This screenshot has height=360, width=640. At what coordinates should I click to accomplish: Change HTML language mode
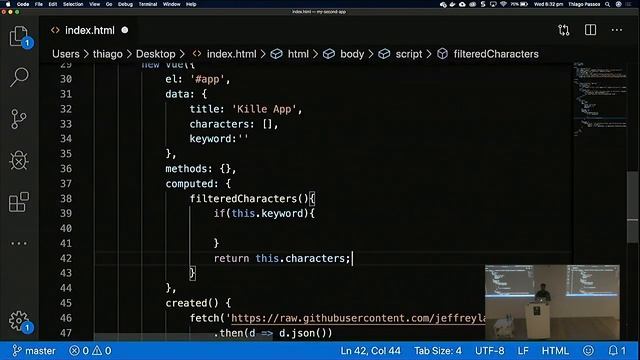pos(555,351)
